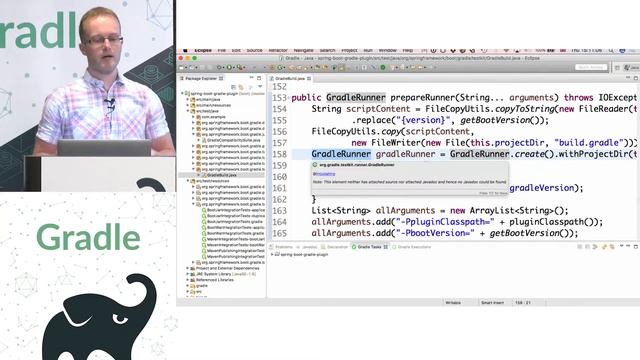This screenshot has height=360, width=640.
Task: Expand the com.example package
Action: [193, 117]
